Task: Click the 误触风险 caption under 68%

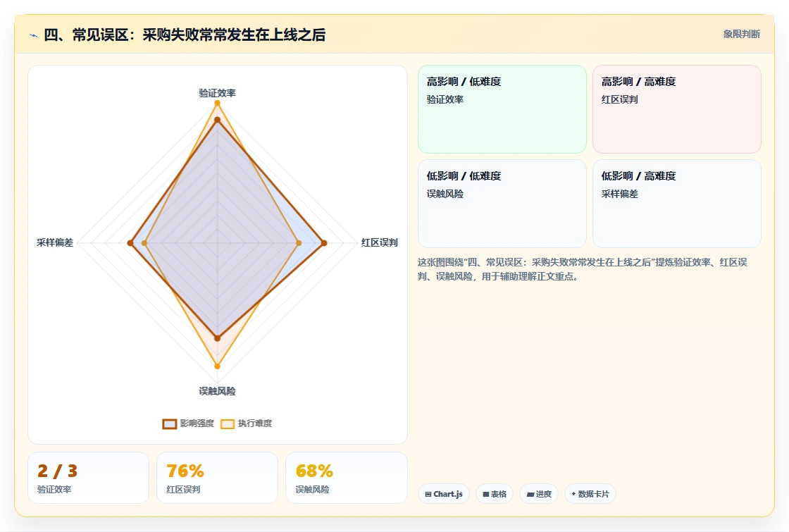Action: pos(312,489)
